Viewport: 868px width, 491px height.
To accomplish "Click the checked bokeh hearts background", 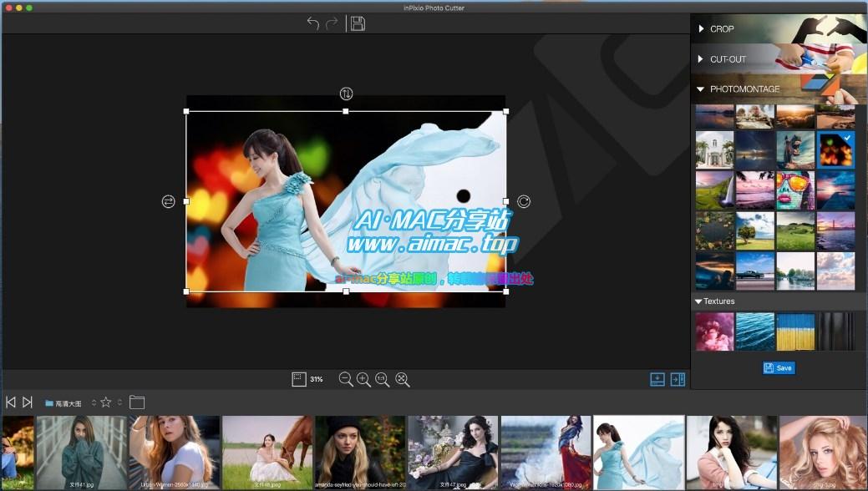I will pyautogui.click(x=836, y=149).
